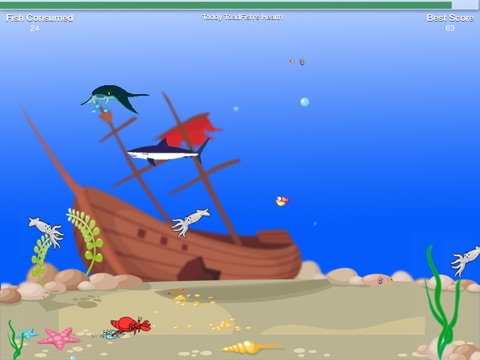Tap the blue and white shark
This screenshot has width=480, height=360.
point(168,152)
